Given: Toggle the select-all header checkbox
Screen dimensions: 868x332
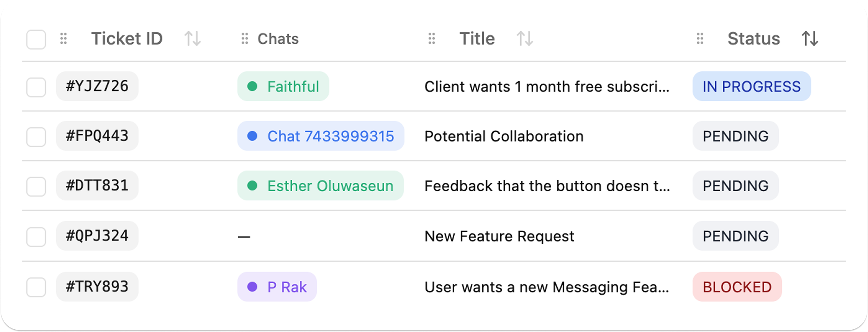Looking at the screenshot, I should coord(36,39).
